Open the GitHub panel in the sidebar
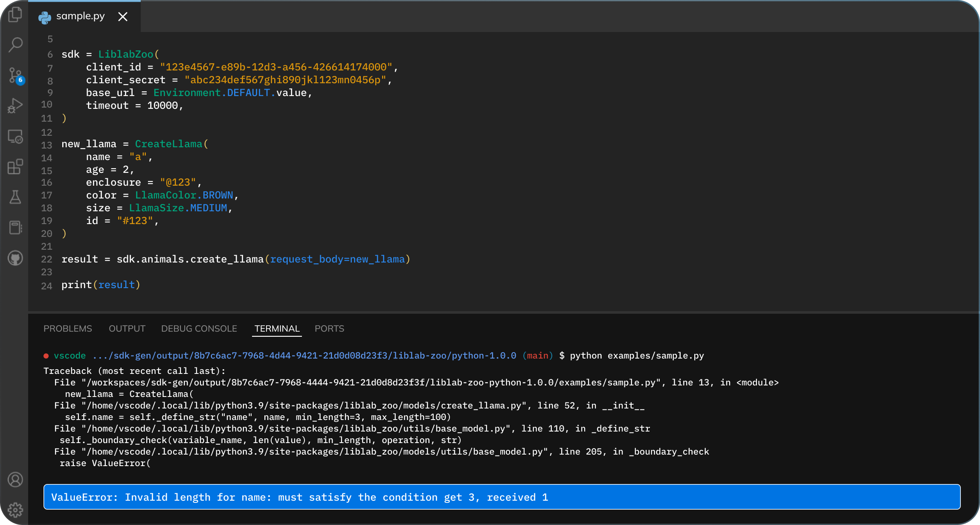The width and height of the screenshot is (980, 525). [x=15, y=258]
